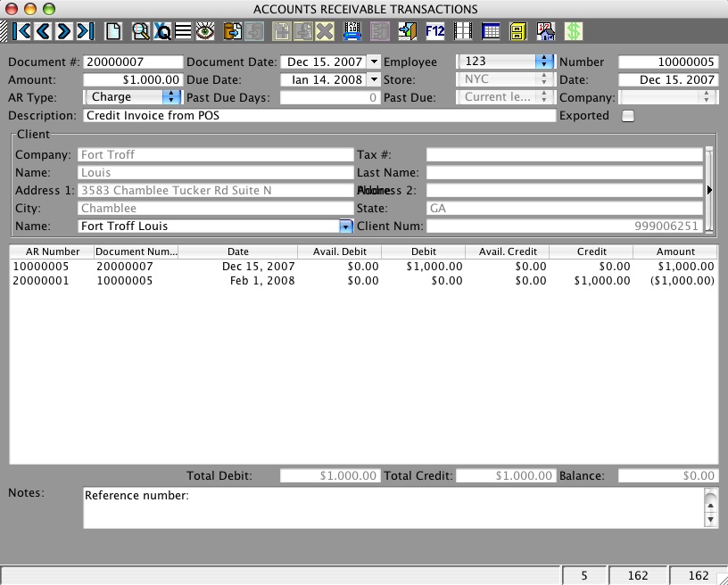Go to the next record

click(x=64, y=31)
